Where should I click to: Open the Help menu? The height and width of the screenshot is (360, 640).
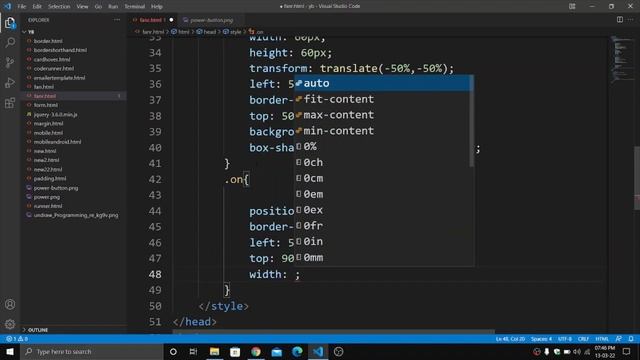click(x=157, y=7)
